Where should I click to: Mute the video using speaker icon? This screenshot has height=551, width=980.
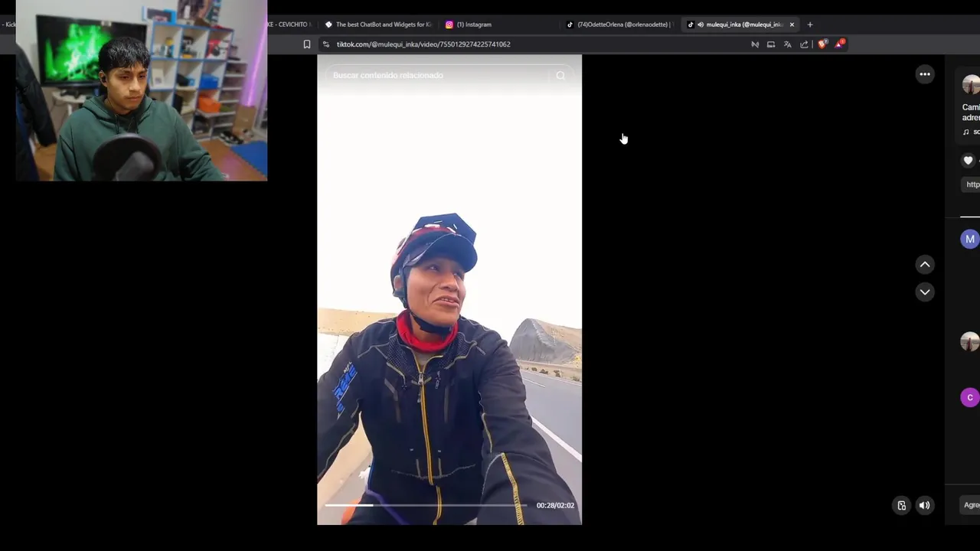pyautogui.click(x=925, y=505)
